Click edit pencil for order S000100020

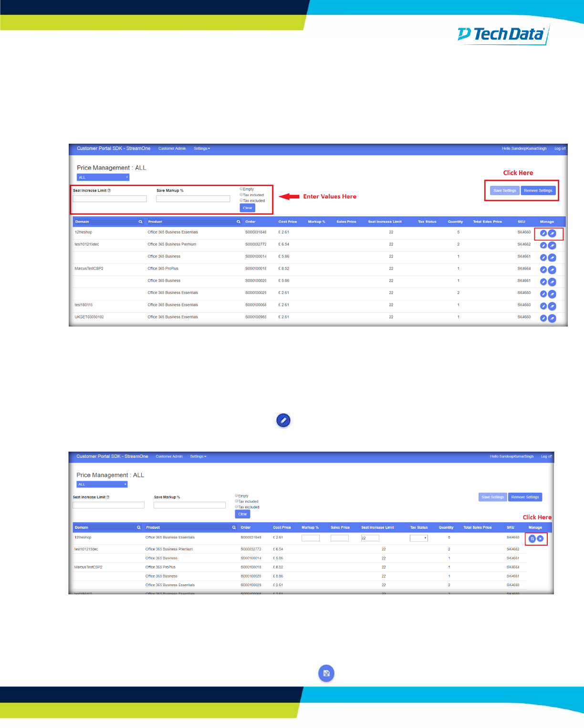[x=543, y=282]
